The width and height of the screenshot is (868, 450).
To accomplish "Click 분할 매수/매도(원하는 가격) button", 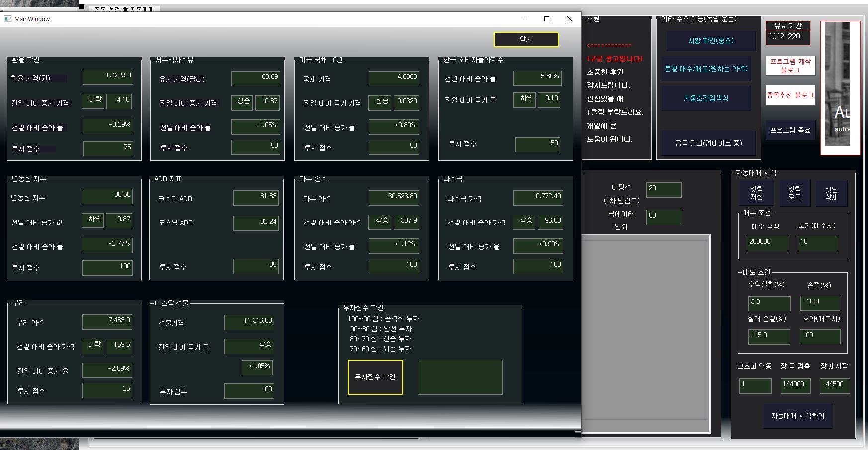I will 706,69.
